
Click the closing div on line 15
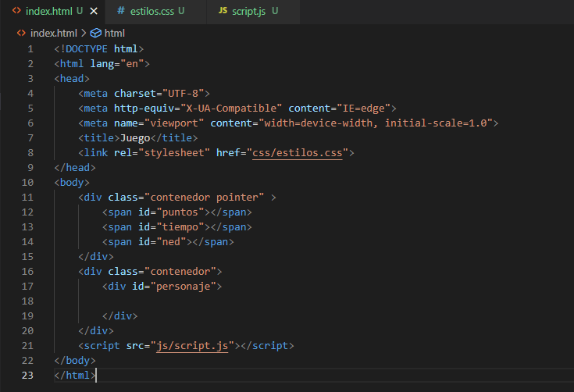point(96,257)
